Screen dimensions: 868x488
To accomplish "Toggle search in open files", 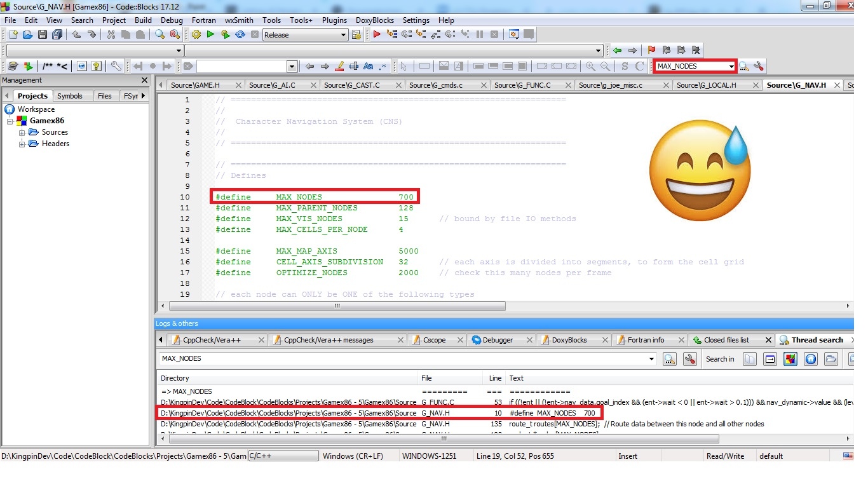I will pyautogui.click(x=750, y=359).
